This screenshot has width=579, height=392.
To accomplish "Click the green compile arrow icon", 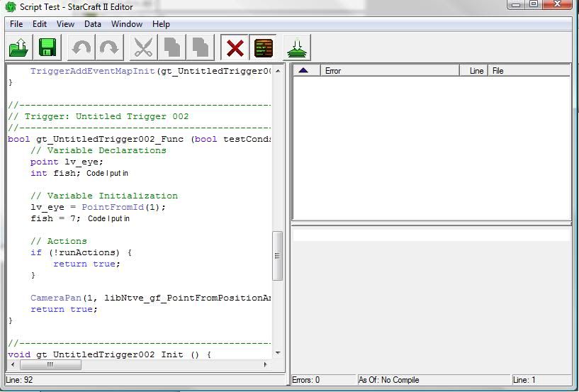I will pyautogui.click(x=297, y=48).
